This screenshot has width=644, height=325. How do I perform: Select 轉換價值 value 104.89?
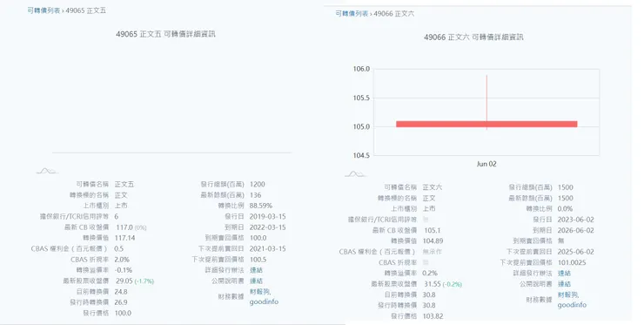tap(433, 241)
